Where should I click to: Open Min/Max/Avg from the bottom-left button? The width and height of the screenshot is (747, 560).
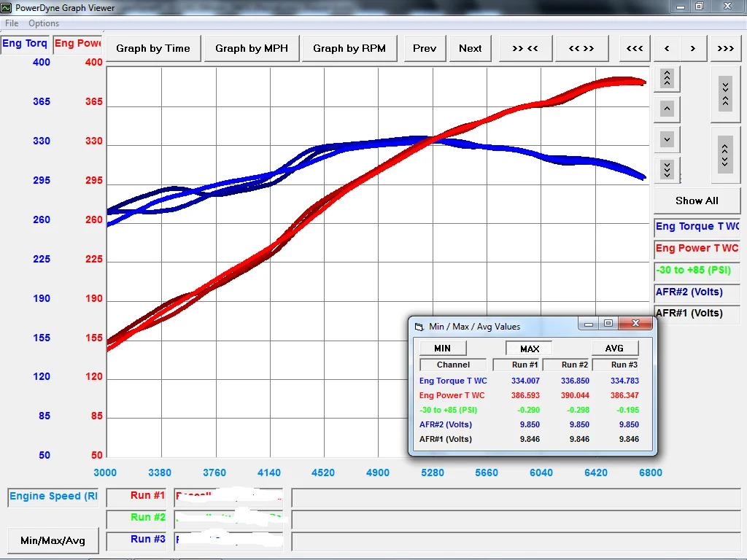click(53, 540)
